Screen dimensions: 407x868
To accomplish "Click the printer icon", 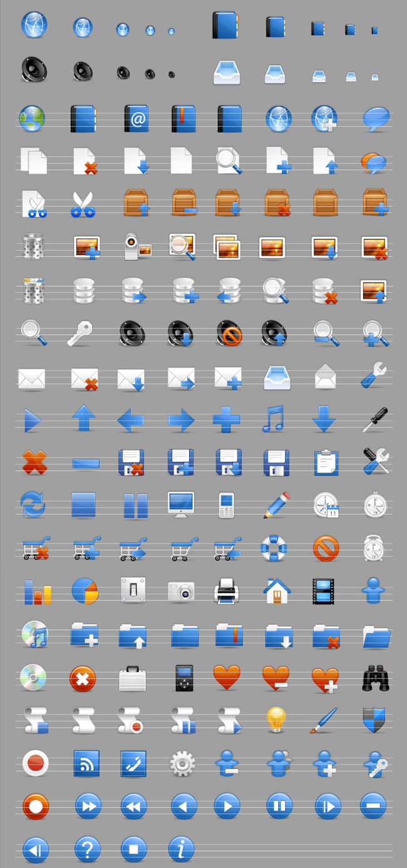I will (x=226, y=592).
